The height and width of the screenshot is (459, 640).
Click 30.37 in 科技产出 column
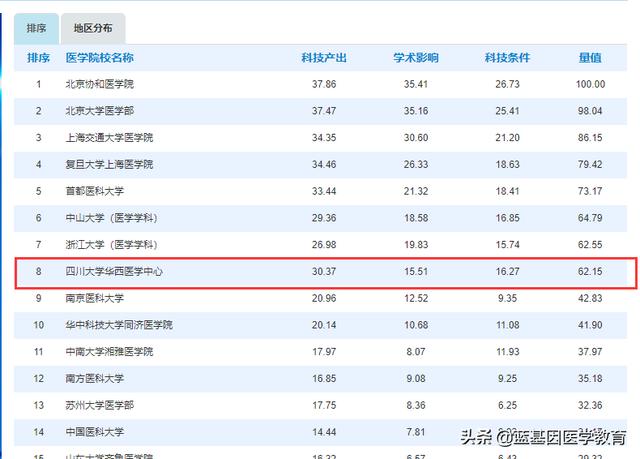point(324,271)
